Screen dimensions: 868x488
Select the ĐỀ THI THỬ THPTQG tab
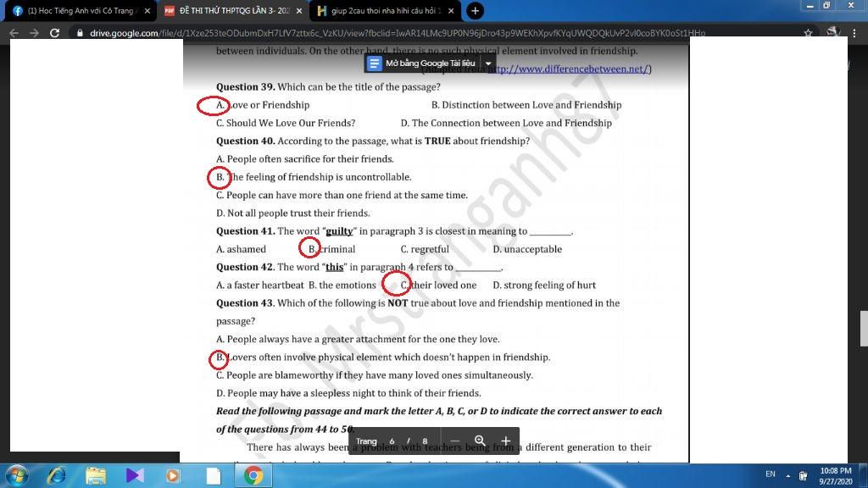pos(232,10)
